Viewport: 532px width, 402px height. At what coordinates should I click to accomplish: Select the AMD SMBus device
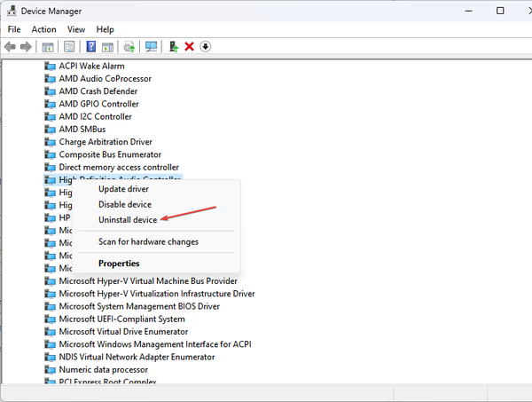[x=82, y=129]
